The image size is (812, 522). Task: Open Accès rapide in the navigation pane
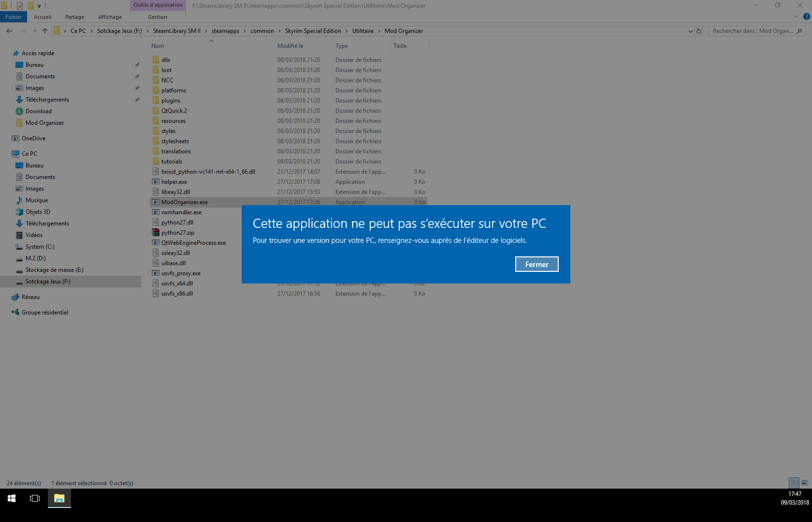click(38, 53)
